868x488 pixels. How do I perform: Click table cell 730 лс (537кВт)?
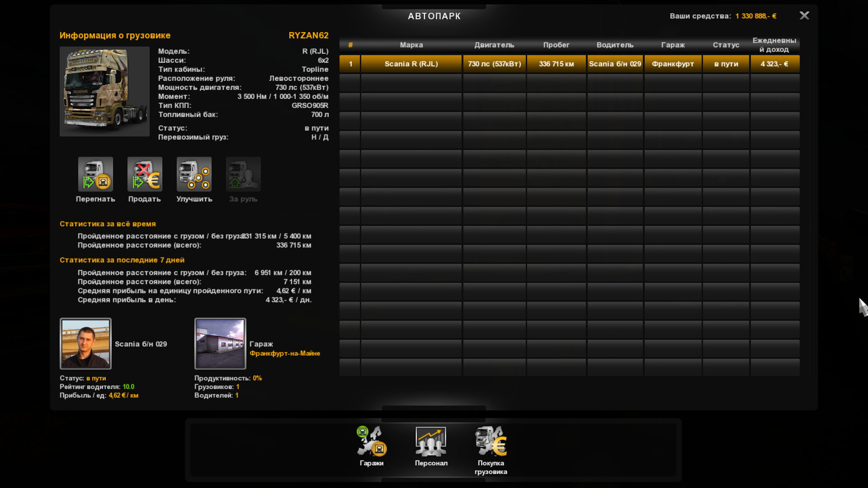[x=494, y=64]
